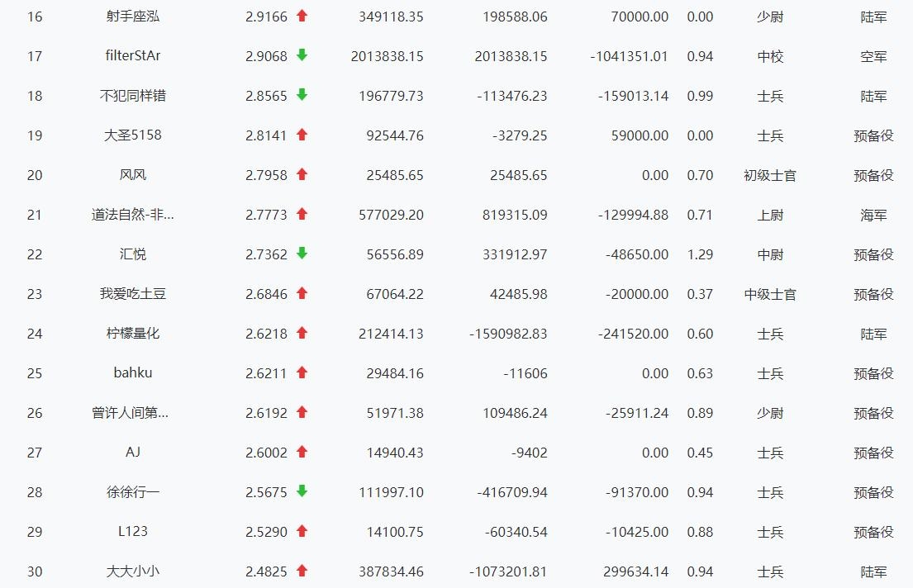Click the red up arrow next to 2.8141
This screenshot has height=588, width=913.
pyautogui.click(x=302, y=135)
